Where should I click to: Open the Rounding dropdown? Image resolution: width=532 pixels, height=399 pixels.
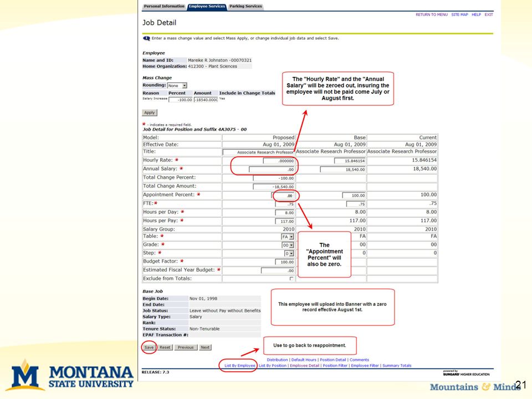177,85
